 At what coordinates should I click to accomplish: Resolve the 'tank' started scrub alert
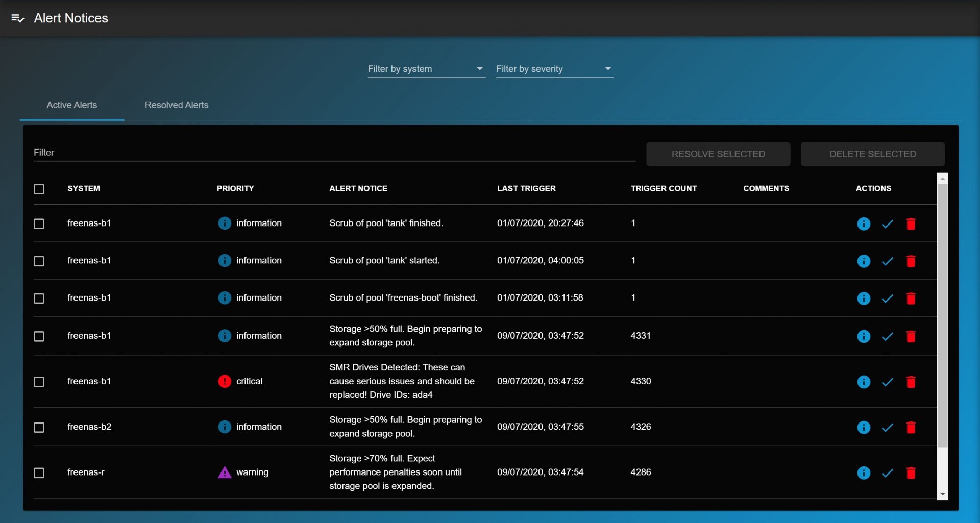(x=888, y=261)
